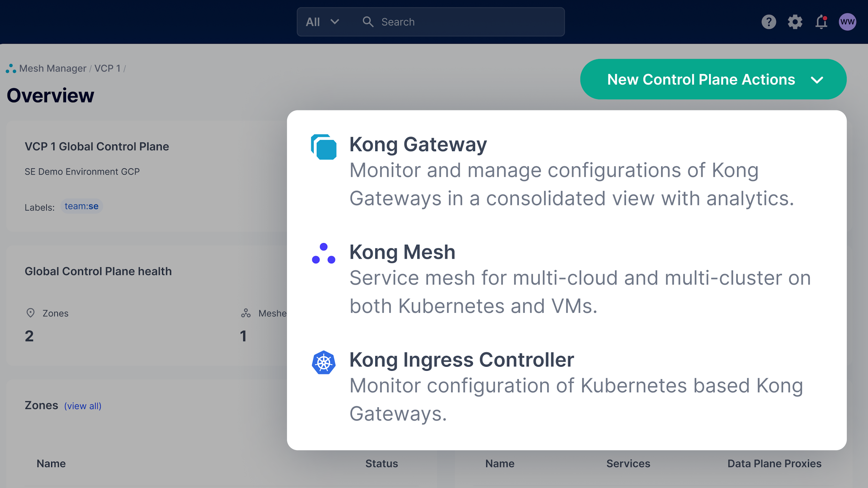The width and height of the screenshot is (868, 488).
Task: Click the team:se label badge
Action: 81,206
